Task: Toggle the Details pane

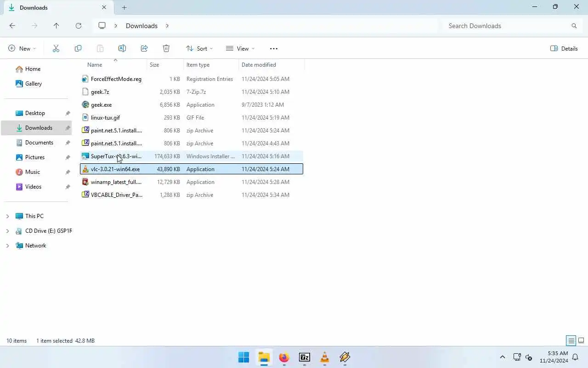Action: point(564,48)
